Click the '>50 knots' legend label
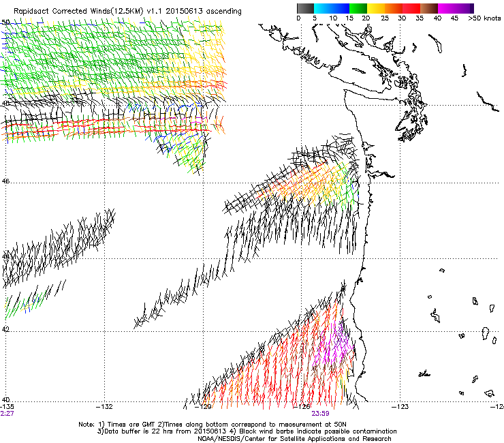This screenshot has width=504, height=443. pyautogui.click(x=484, y=18)
